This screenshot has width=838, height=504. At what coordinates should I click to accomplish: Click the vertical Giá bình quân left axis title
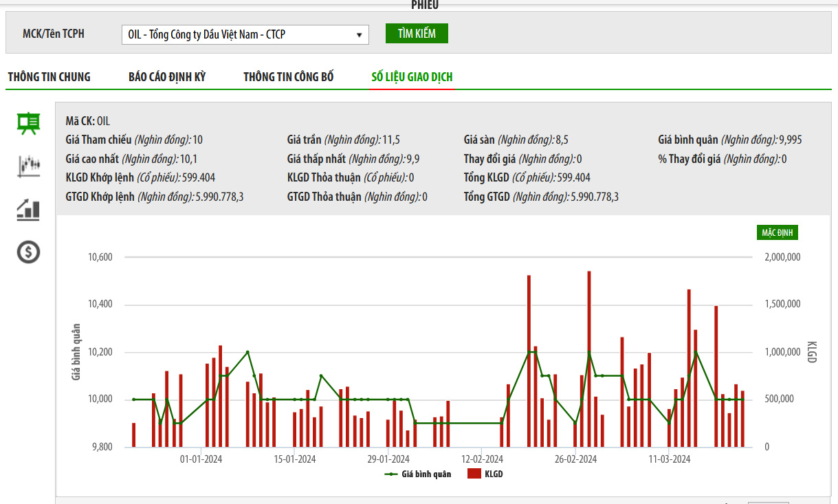[x=76, y=352]
